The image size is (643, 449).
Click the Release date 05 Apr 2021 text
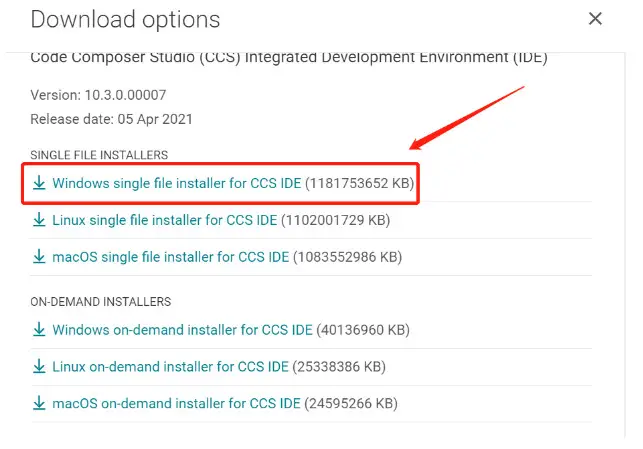click(111, 119)
